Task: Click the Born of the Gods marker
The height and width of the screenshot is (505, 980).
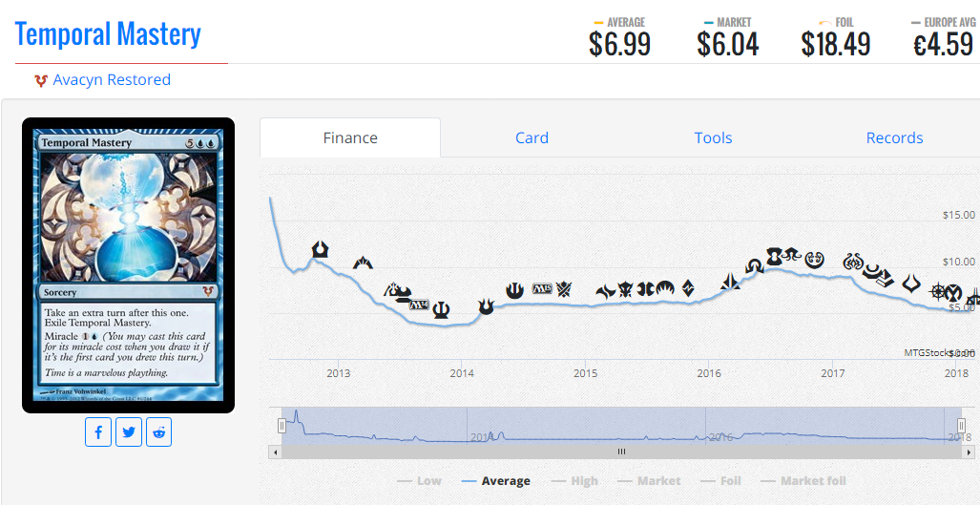Action: 487,306
